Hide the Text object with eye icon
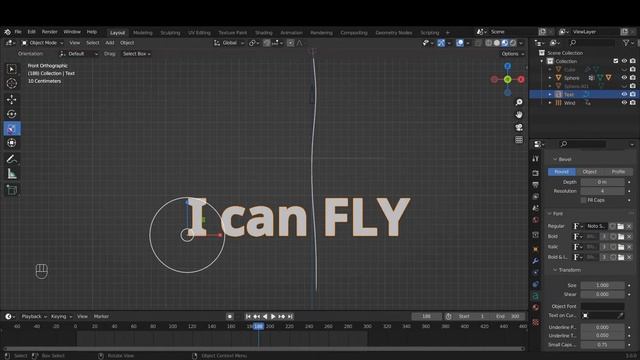Image resolution: width=640 pixels, height=360 pixels. (x=624, y=94)
